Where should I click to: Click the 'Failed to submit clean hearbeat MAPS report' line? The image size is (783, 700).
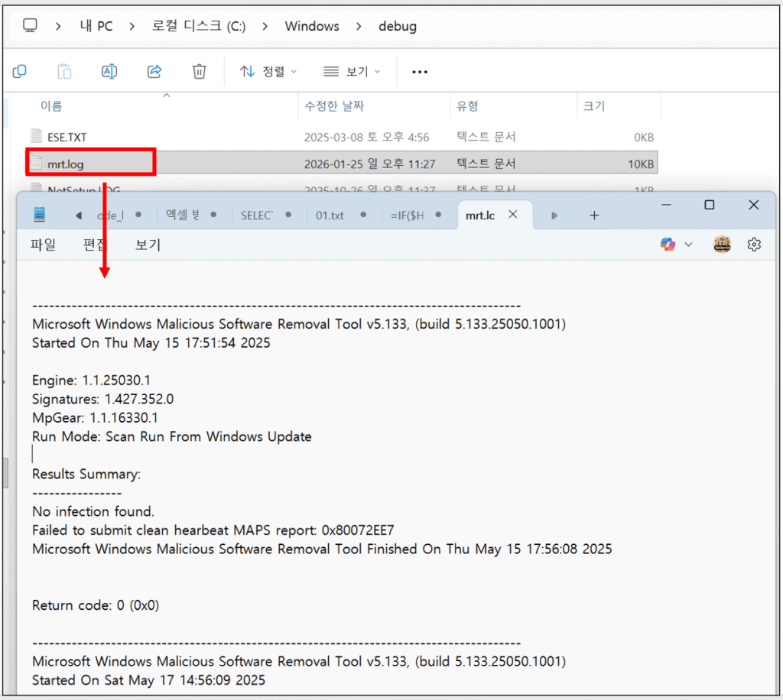point(213,530)
